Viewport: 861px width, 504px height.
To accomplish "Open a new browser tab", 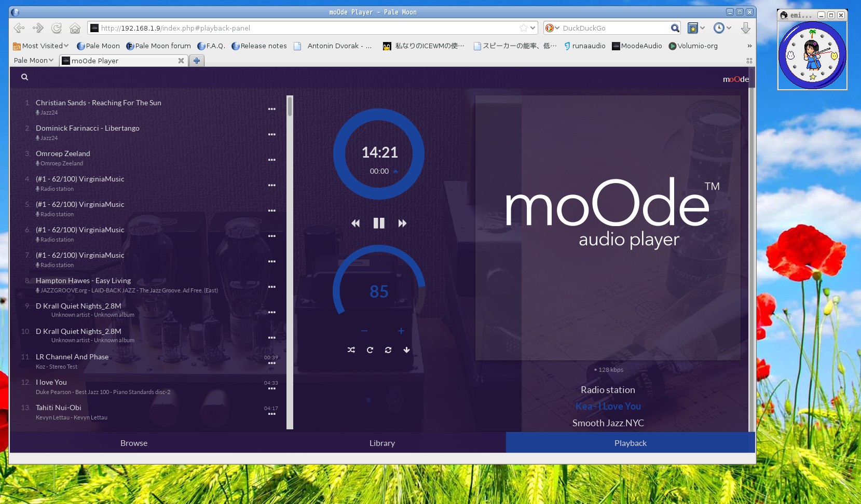I will pyautogui.click(x=197, y=61).
